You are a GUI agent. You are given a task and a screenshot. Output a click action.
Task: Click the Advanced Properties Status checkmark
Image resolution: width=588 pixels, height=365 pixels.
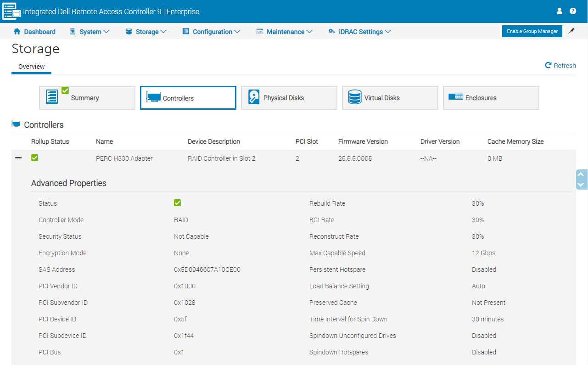coord(177,203)
